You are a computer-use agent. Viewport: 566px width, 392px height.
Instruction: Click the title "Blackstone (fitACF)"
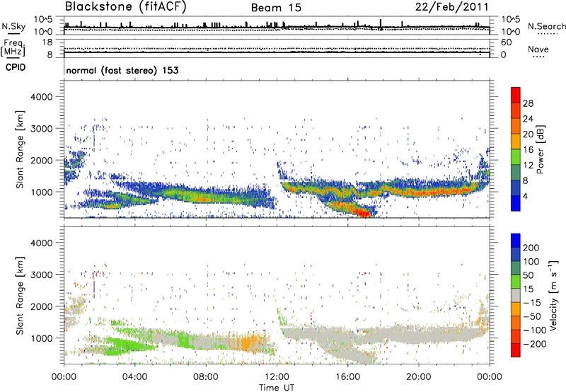tap(125, 7)
